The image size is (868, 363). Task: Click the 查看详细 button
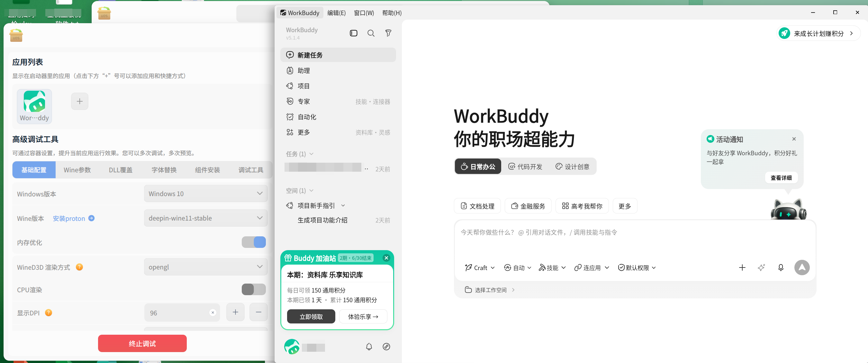pos(781,177)
